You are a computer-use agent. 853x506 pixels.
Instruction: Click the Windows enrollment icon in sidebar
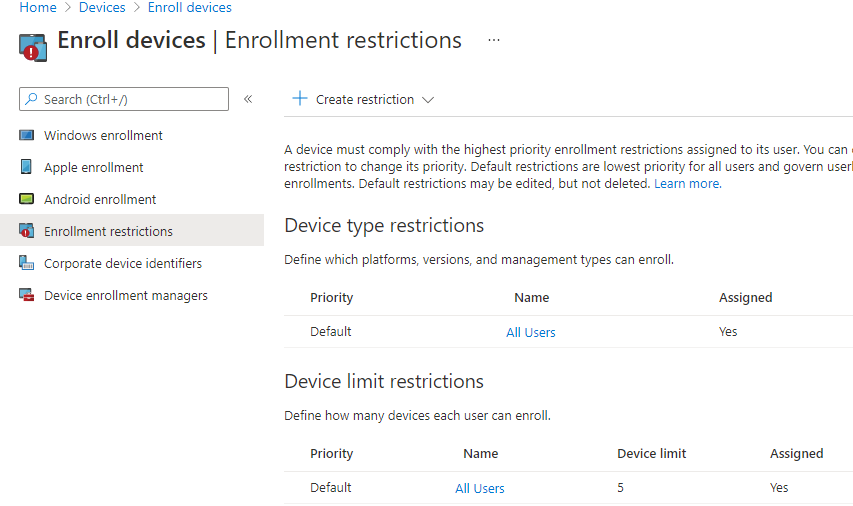tap(26, 136)
